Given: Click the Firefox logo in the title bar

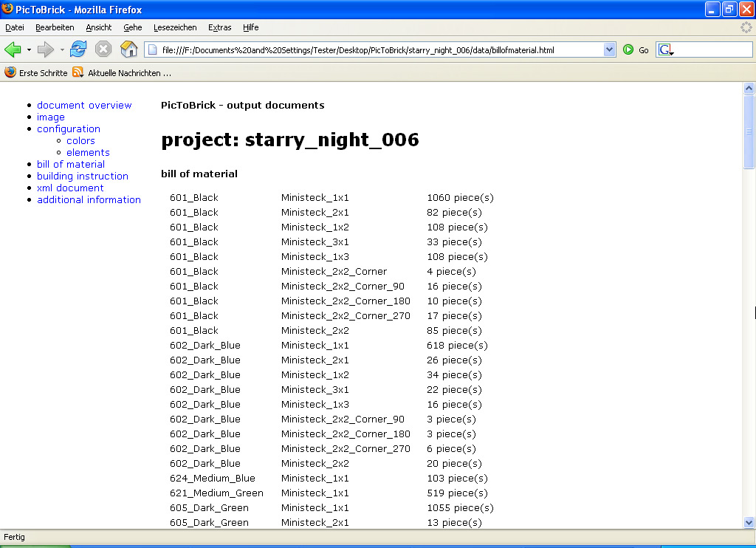Looking at the screenshot, I should tap(7, 9).
